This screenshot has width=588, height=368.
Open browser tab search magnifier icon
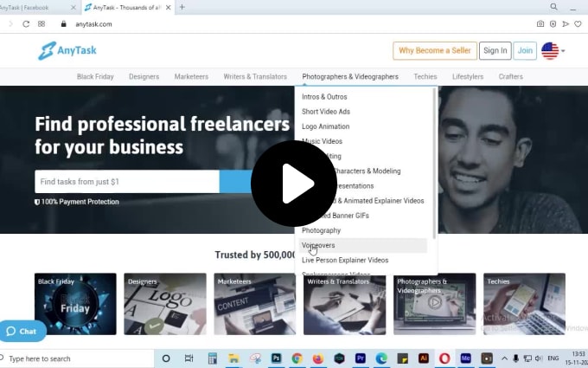pos(553,7)
